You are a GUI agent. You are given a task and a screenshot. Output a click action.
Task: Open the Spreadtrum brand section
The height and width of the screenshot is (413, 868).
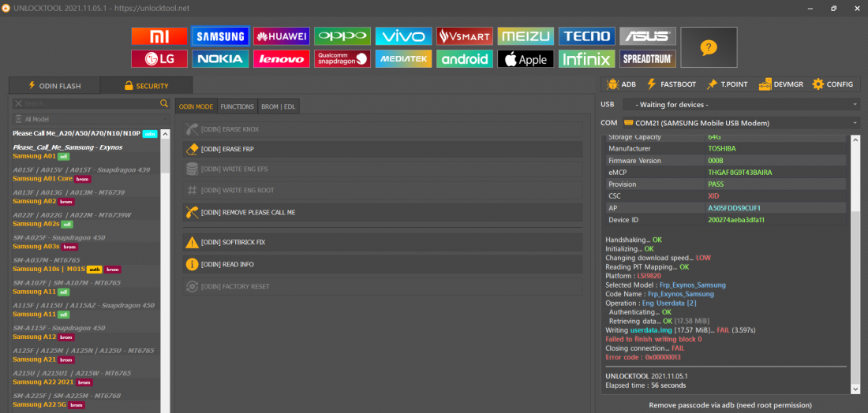click(x=648, y=58)
